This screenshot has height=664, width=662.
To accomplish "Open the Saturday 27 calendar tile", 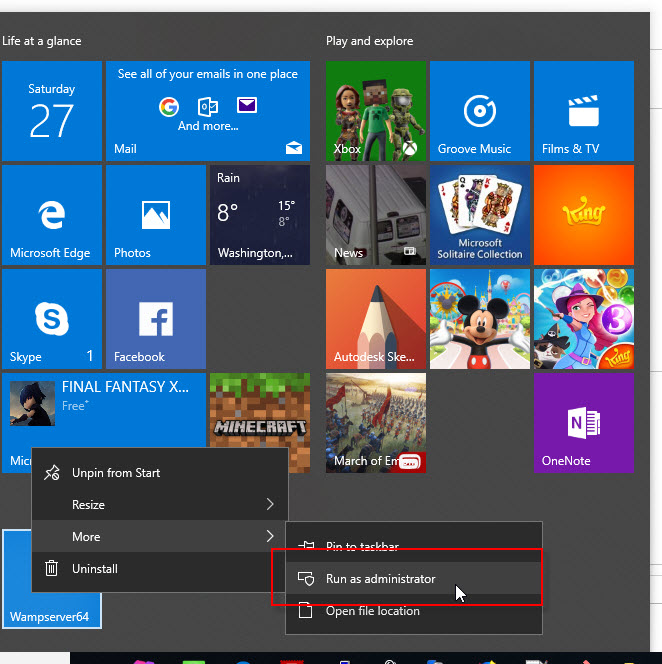I will (51, 111).
